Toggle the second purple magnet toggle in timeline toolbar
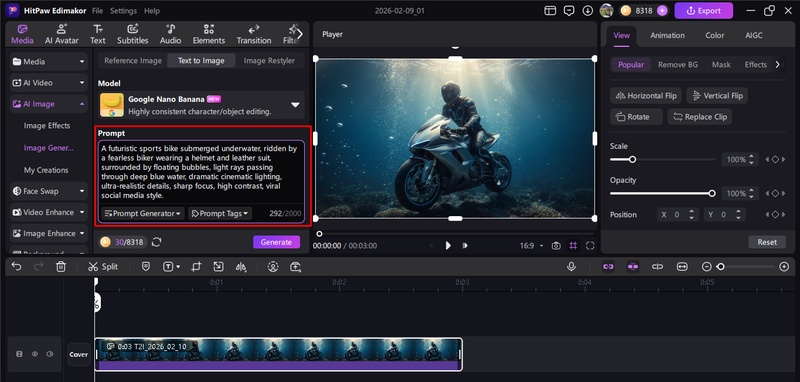The height and width of the screenshot is (382, 800). (633, 266)
